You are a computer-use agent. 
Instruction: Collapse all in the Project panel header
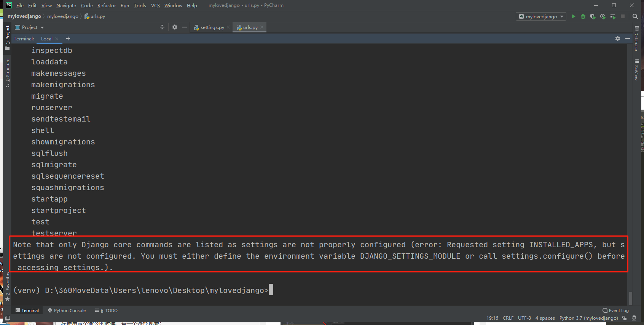click(162, 27)
